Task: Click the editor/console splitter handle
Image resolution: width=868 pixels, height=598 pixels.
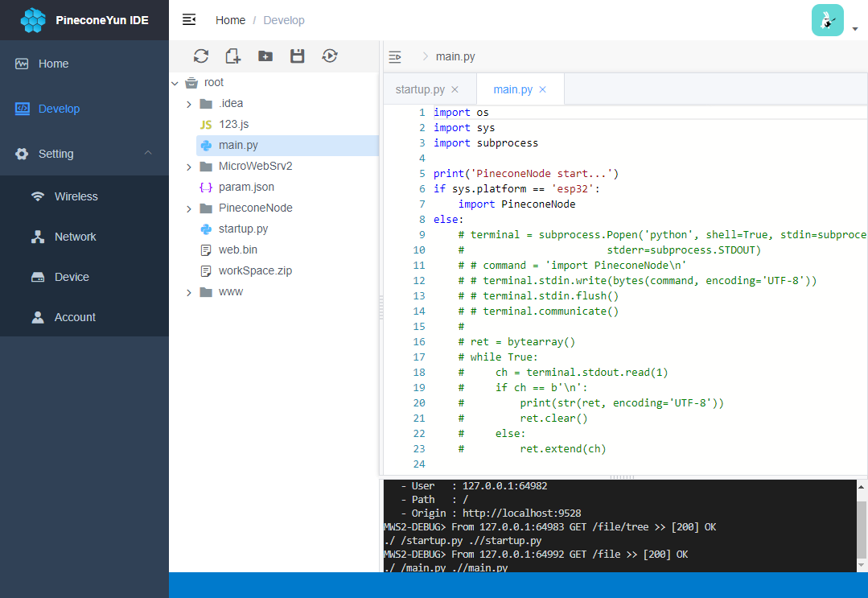Action: point(622,476)
